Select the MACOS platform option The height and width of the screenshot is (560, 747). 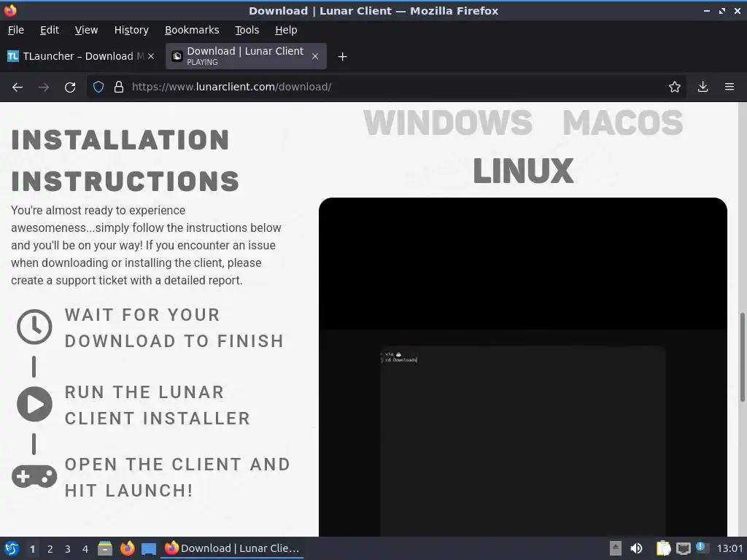click(x=623, y=122)
